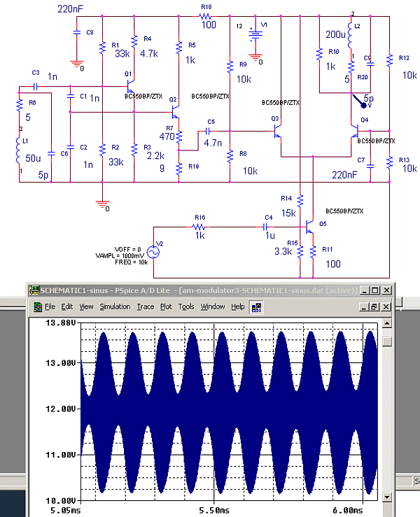
Task: Click the PSpice title bar application icon
Action: (34, 290)
